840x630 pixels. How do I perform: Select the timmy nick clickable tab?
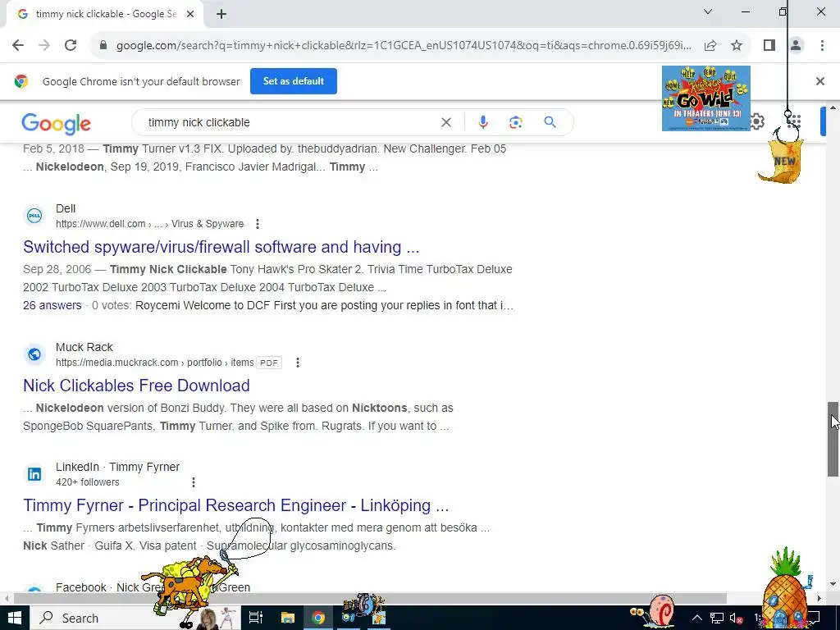(x=105, y=15)
